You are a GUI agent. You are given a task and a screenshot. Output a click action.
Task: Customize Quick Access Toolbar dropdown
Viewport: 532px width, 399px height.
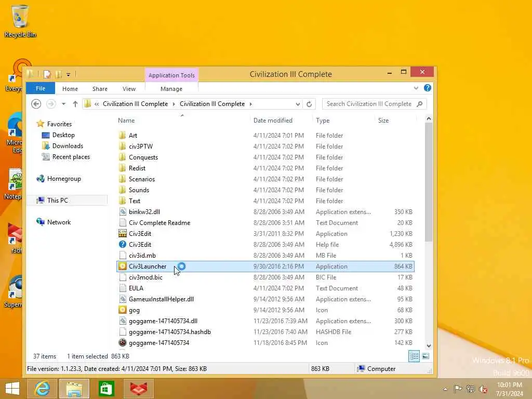click(68, 75)
